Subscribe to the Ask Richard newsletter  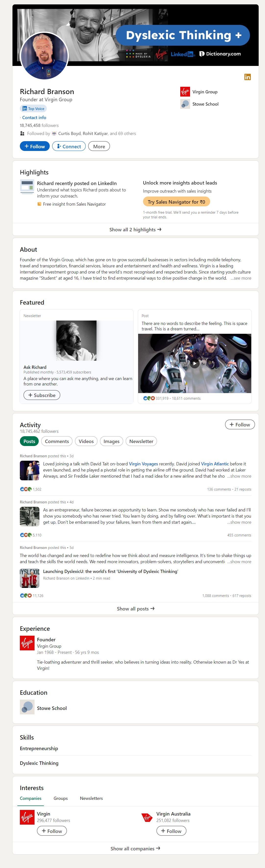(42, 395)
